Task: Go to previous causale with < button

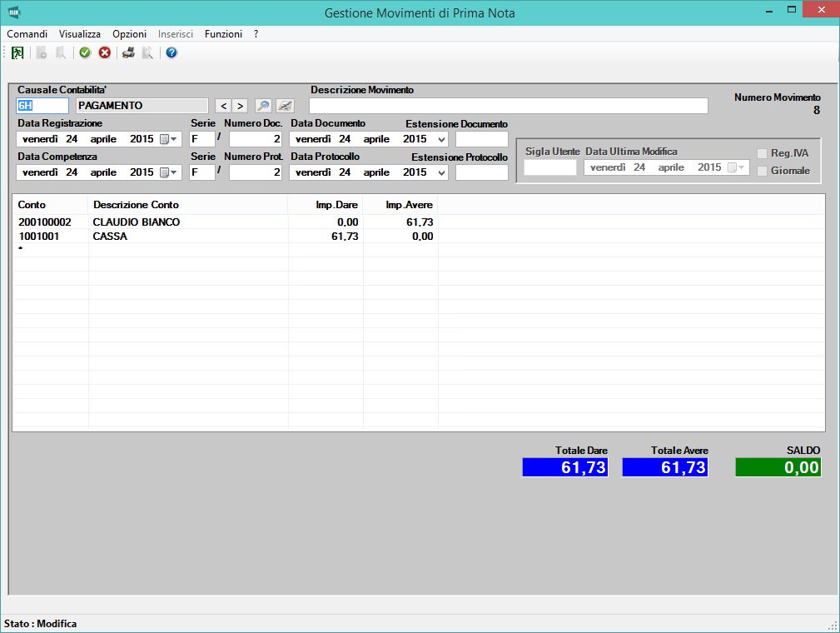Action: [222, 106]
